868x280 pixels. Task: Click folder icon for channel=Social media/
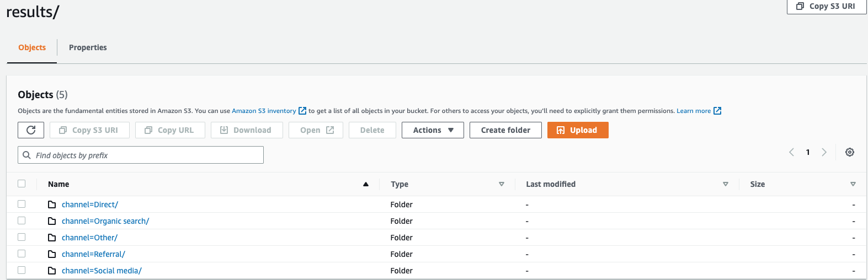tap(52, 271)
